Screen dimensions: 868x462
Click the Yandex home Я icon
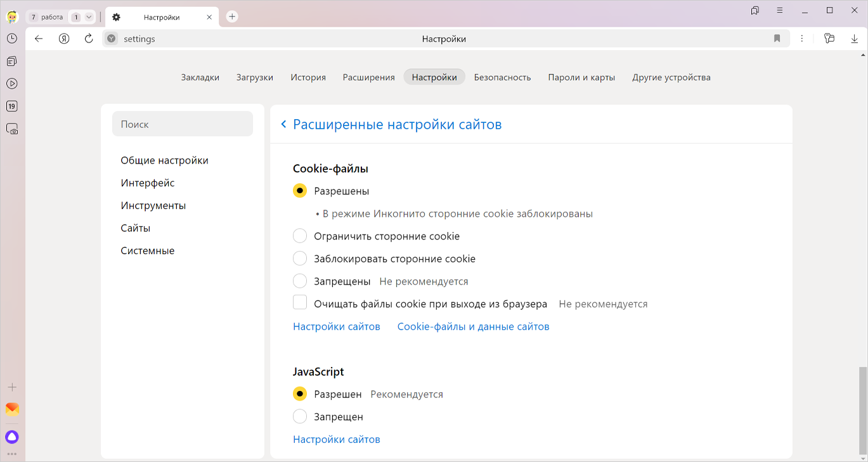(64, 39)
